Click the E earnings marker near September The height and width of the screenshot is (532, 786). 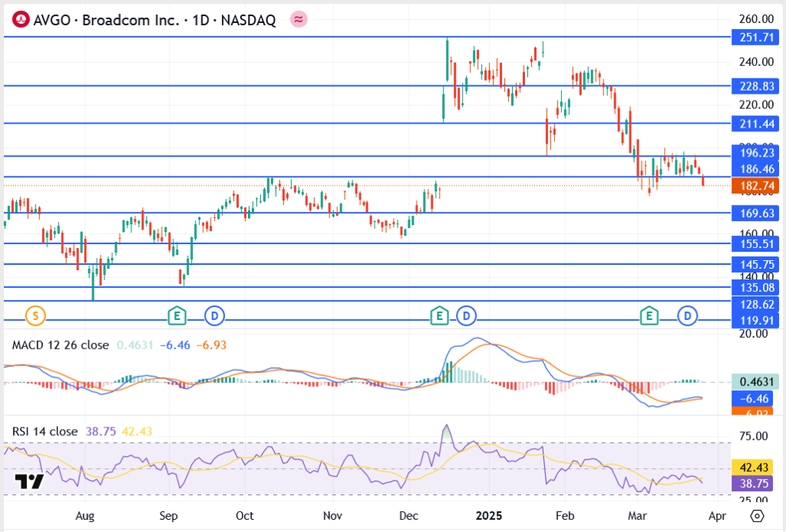tap(177, 316)
